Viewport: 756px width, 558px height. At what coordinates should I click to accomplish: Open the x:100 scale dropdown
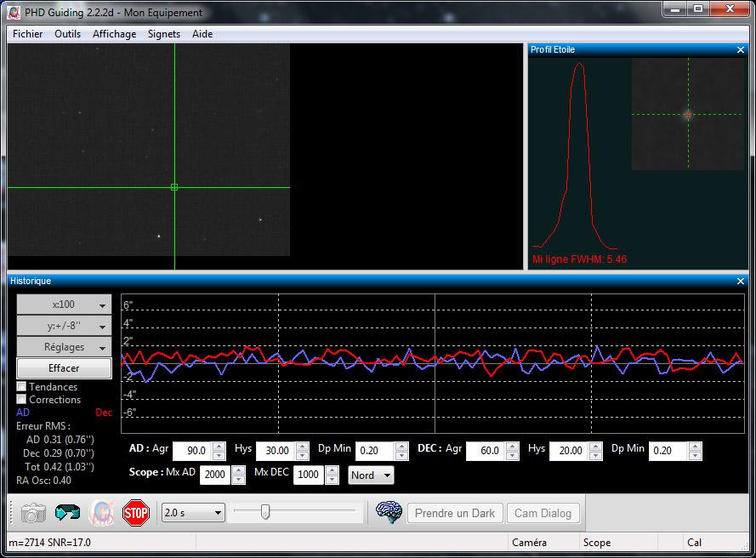[x=65, y=305]
